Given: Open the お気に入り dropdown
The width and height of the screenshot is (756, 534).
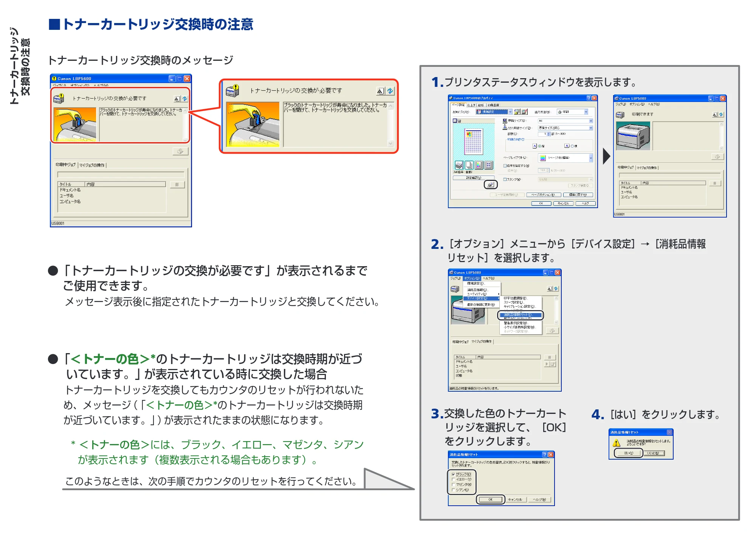Looking at the screenshot, I should [494, 112].
